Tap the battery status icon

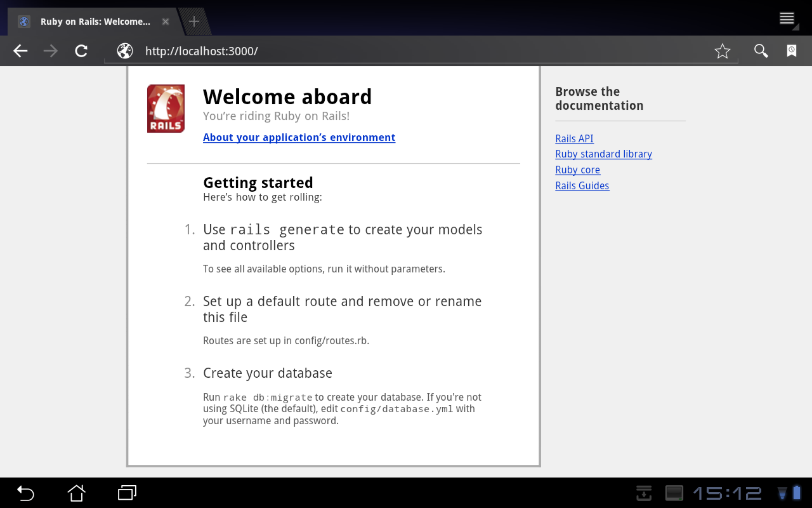[x=797, y=493]
